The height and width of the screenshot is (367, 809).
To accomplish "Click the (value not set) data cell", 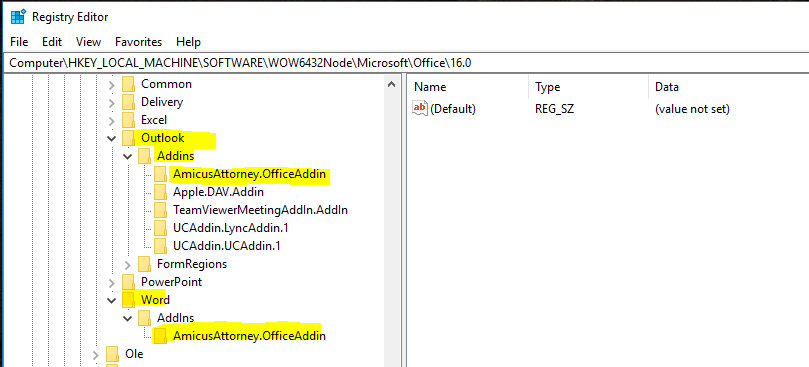I will point(692,109).
